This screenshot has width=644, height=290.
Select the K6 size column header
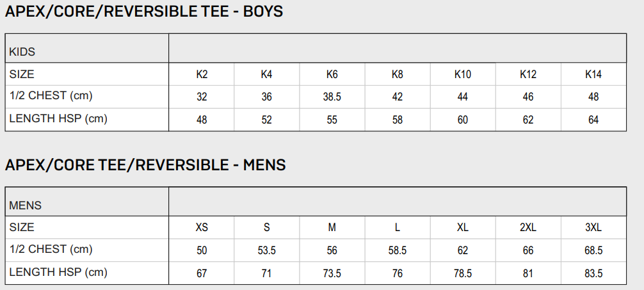point(332,75)
